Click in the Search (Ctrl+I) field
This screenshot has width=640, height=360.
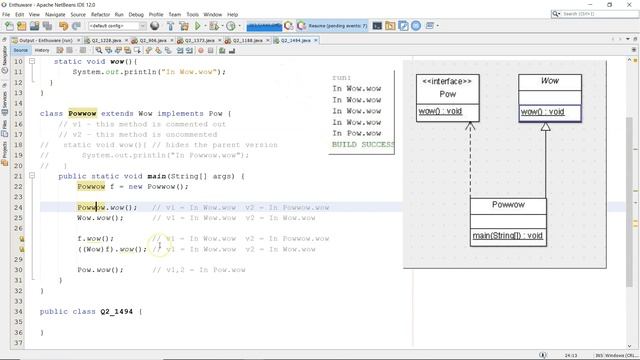(599, 14)
